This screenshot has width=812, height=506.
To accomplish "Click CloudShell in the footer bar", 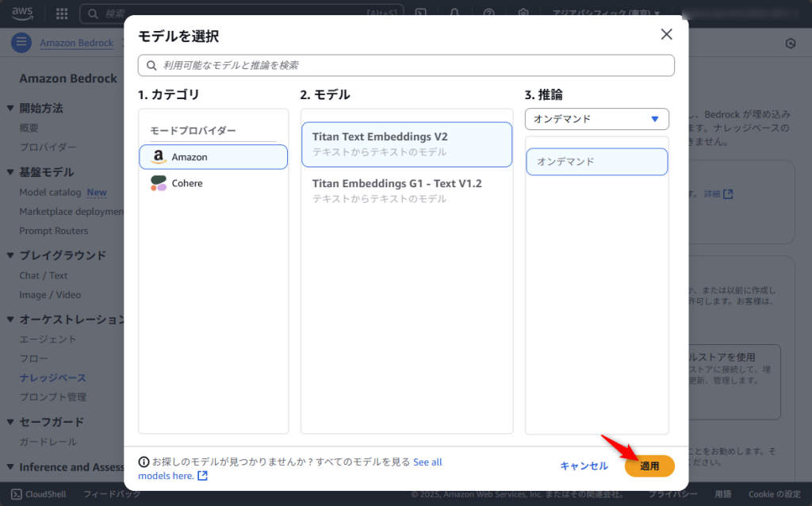I will (39, 494).
